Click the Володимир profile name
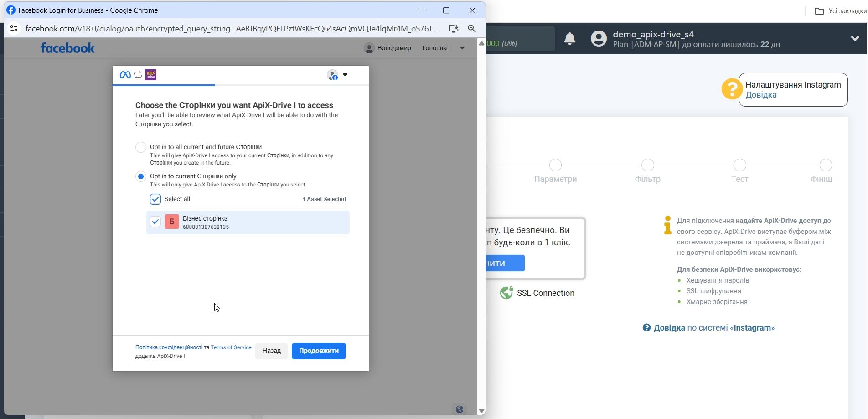 (x=394, y=48)
